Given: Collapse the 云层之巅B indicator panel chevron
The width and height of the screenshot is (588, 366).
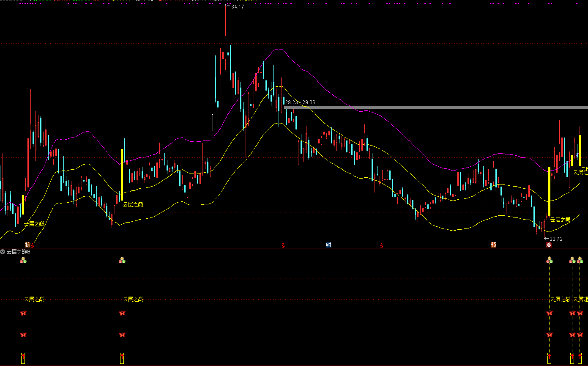Looking at the screenshot, I should pos(3,252).
